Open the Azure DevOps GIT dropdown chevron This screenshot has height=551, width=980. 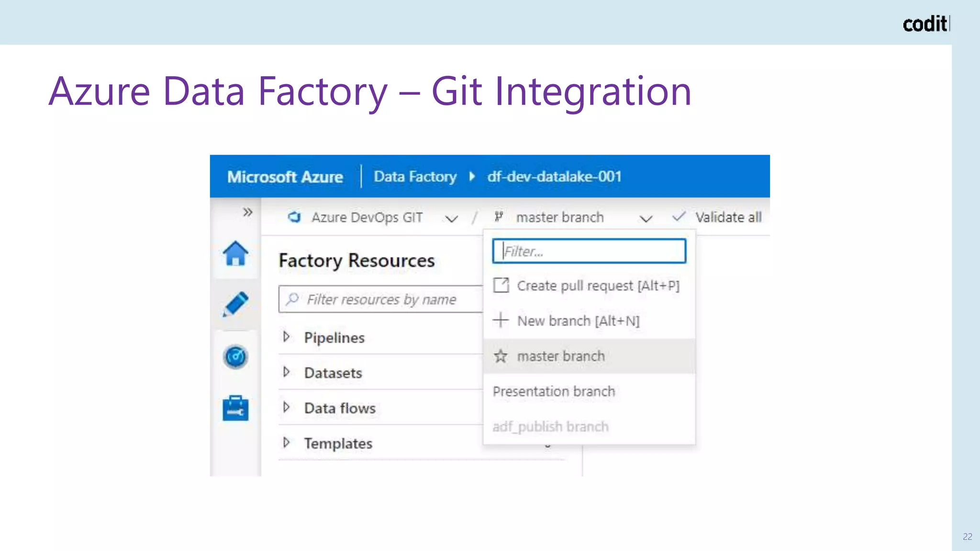tap(451, 219)
